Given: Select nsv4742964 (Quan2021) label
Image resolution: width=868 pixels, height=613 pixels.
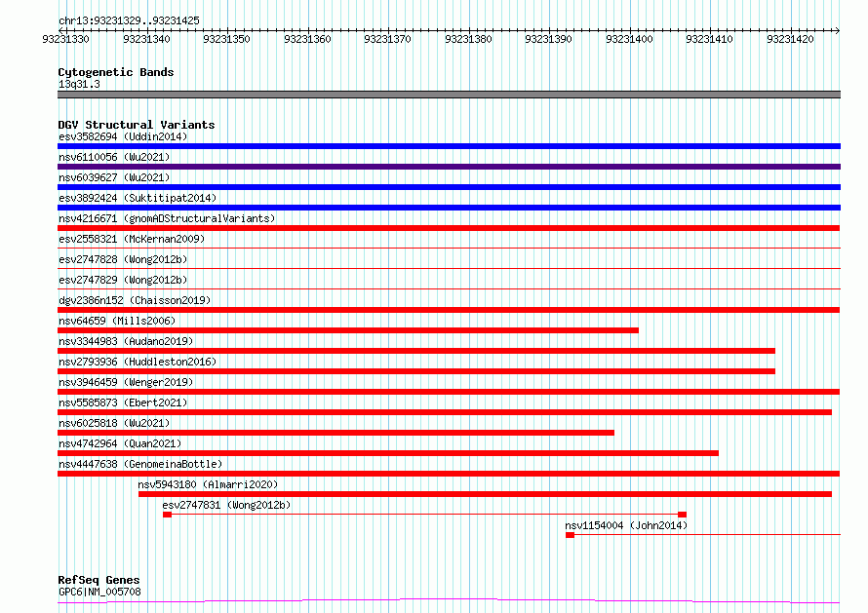Looking at the screenshot, I should click(x=120, y=443).
